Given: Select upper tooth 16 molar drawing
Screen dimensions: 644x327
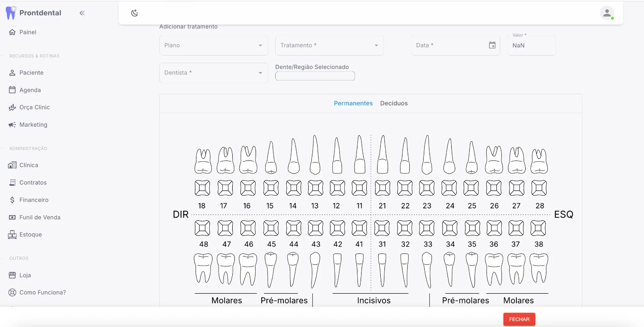Looking at the screenshot, I should coord(248,159).
